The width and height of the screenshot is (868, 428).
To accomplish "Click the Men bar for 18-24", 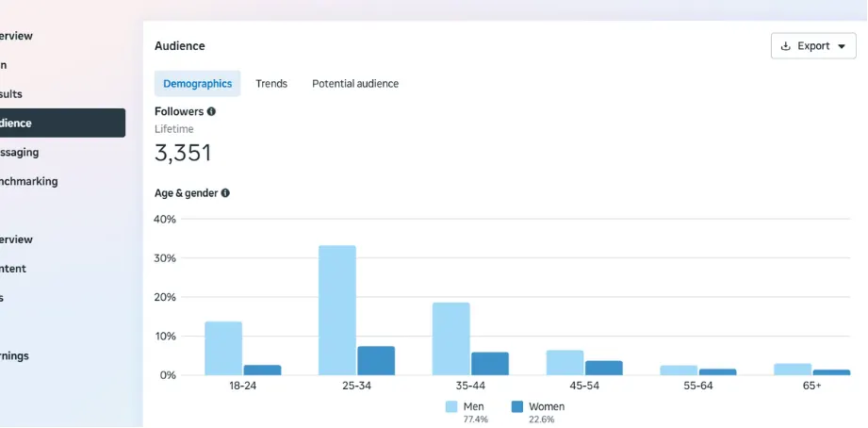I will [x=223, y=348].
